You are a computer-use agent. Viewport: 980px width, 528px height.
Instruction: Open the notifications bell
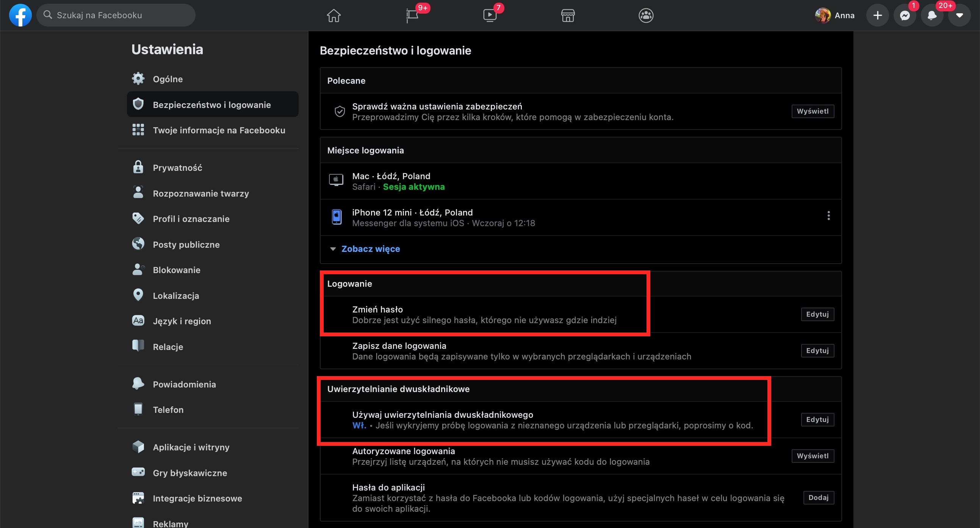pyautogui.click(x=932, y=16)
